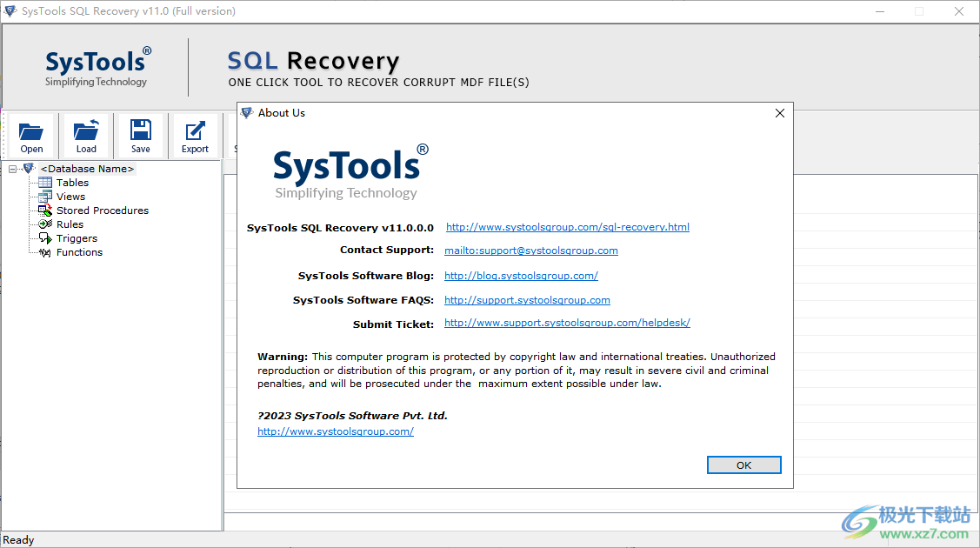Select the Functions icon in database tree
Screen dimensions: 980x548
(45, 252)
